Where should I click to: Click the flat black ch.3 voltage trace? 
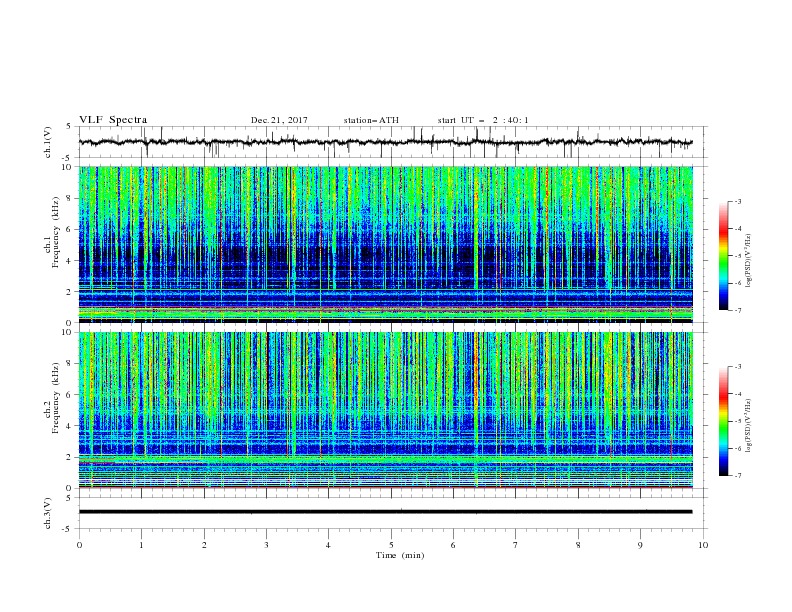tap(385, 512)
